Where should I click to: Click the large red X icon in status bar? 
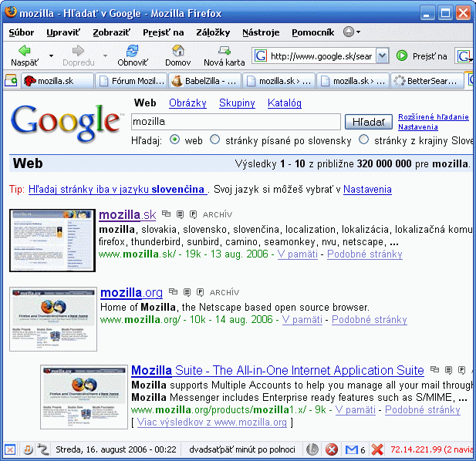coord(377,449)
